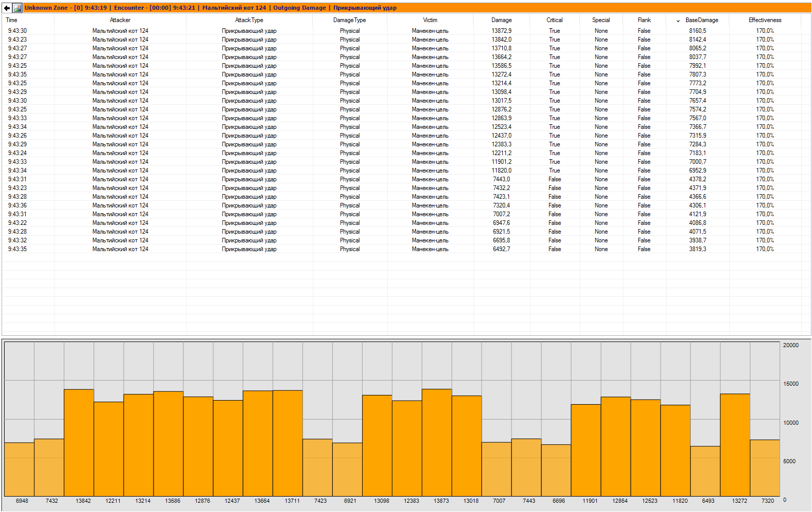Sort by the Damage column header

(502, 20)
